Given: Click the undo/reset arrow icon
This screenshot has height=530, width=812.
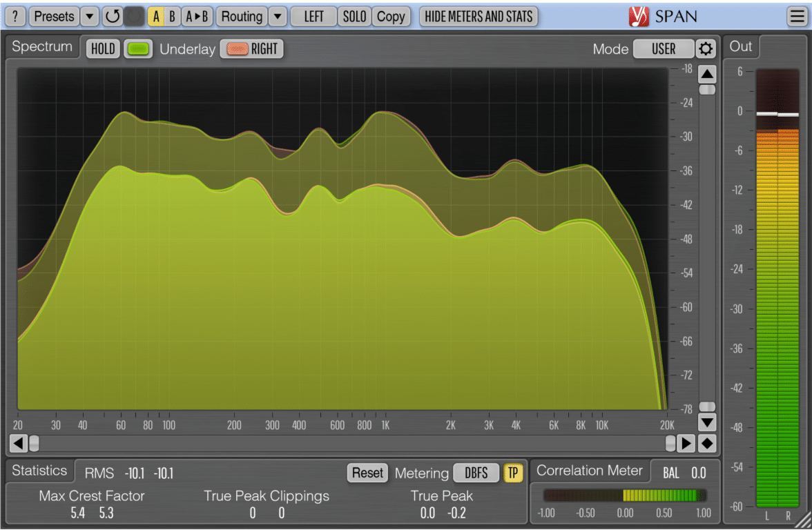Looking at the screenshot, I should tap(113, 16).
